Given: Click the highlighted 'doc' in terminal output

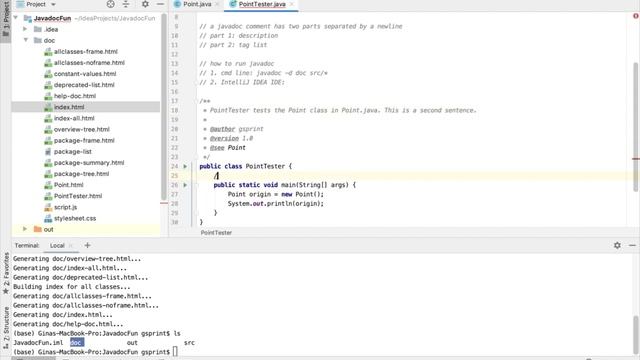Looking at the screenshot, I should pyautogui.click(x=77, y=342).
